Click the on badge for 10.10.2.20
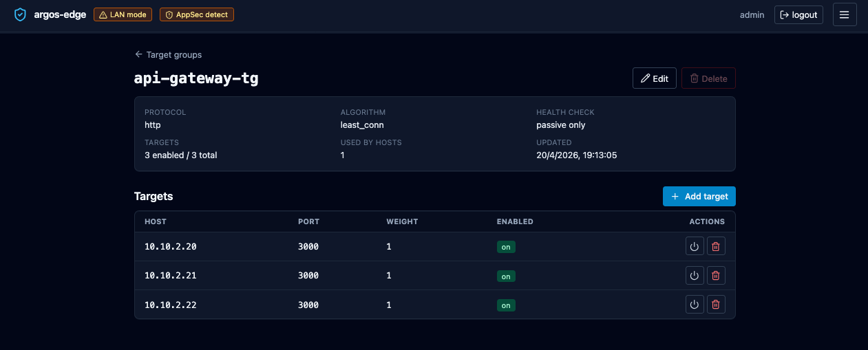 click(506, 247)
